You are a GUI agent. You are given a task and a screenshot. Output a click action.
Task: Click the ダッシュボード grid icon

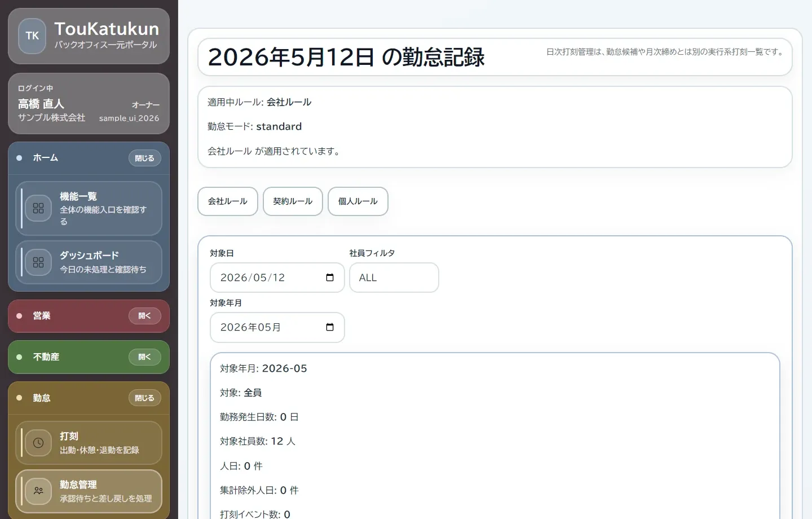[38, 262]
